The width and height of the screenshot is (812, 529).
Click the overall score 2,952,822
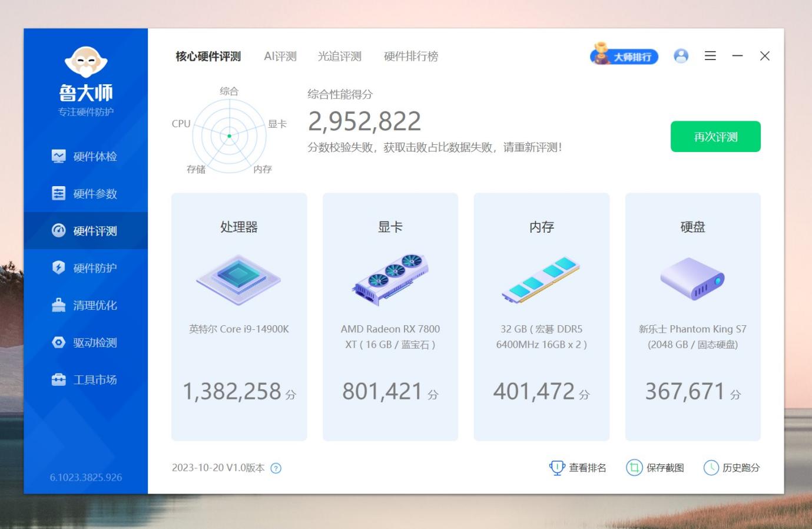364,121
